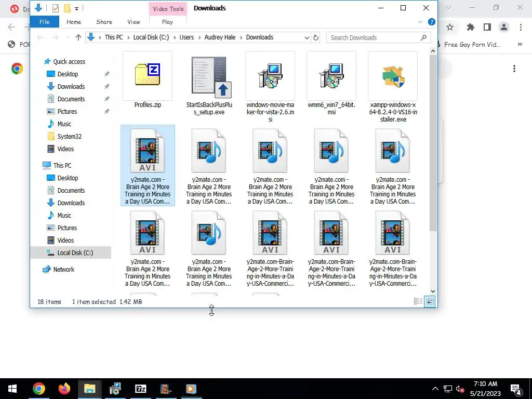
Task: Click Properties icon in quick access toolbar
Action: click(x=56, y=8)
